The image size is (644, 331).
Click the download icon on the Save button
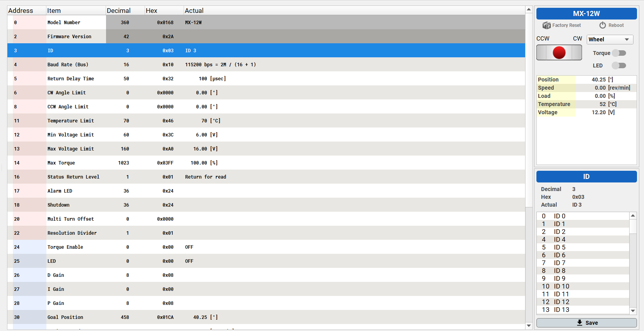(x=580, y=323)
